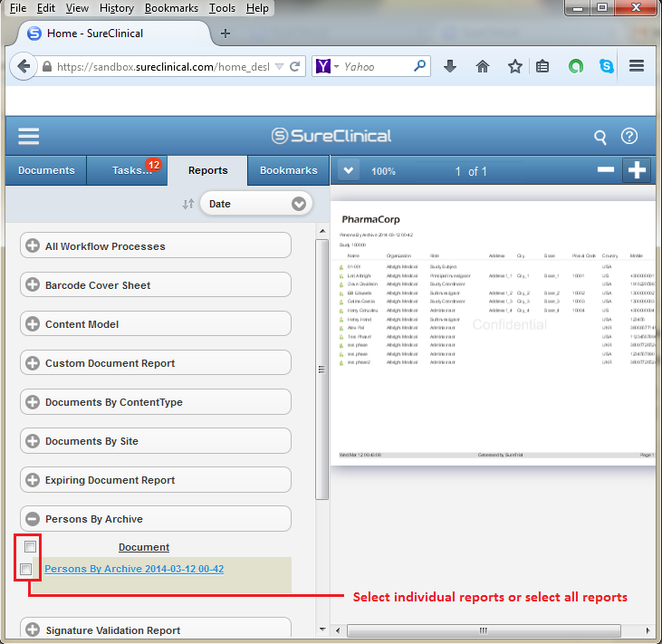Click the padlock site security icon
Screen dimensions: 662x644
[x=47, y=66]
